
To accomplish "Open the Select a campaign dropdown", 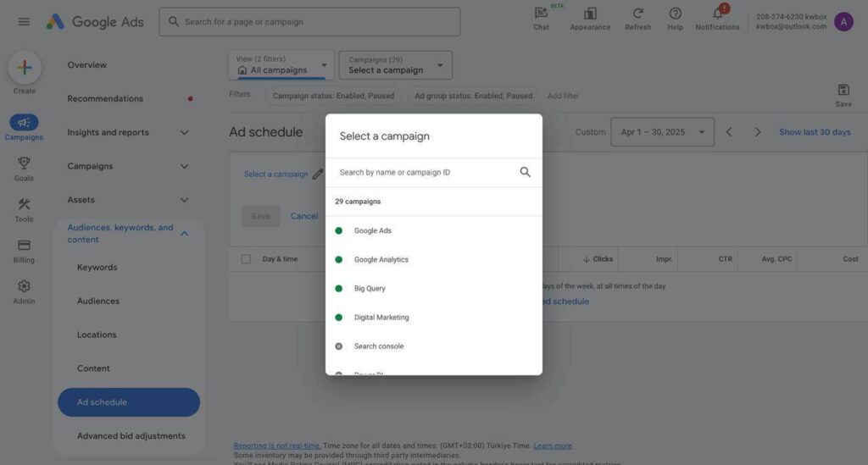I will click(x=395, y=65).
